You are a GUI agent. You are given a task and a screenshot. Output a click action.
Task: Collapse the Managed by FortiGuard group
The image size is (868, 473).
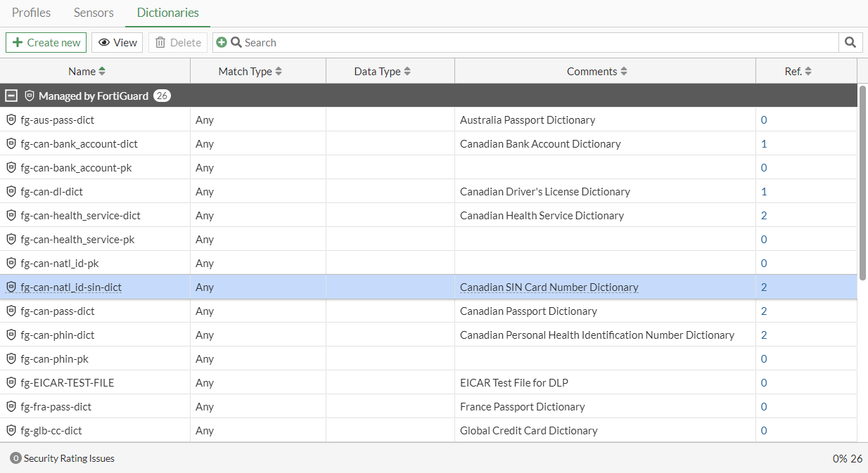click(x=11, y=95)
